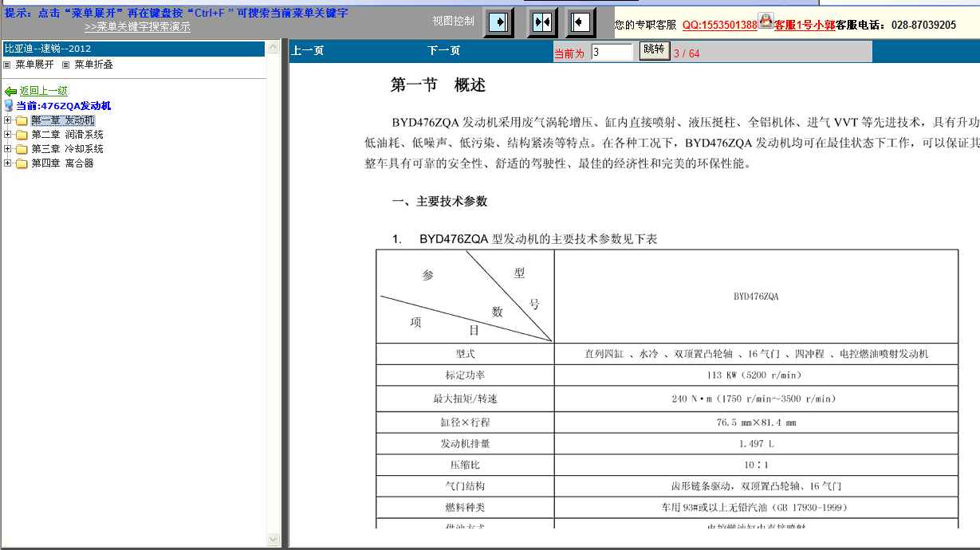Image resolution: width=980 pixels, height=550 pixels.
Task: Click the split-center view control icon
Action: pyautogui.click(x=542, y=22)
